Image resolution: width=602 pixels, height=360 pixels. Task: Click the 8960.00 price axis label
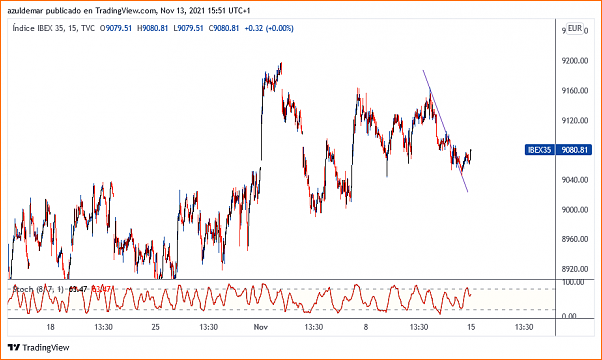point(574,239)
